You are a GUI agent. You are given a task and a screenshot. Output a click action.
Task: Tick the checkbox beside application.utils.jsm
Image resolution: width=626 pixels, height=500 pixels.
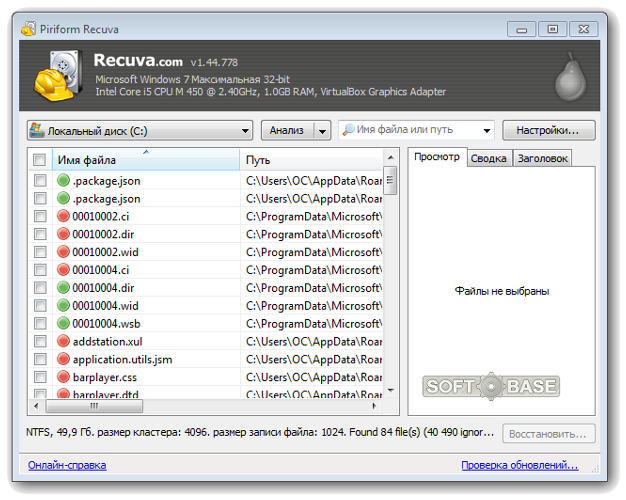40,359
